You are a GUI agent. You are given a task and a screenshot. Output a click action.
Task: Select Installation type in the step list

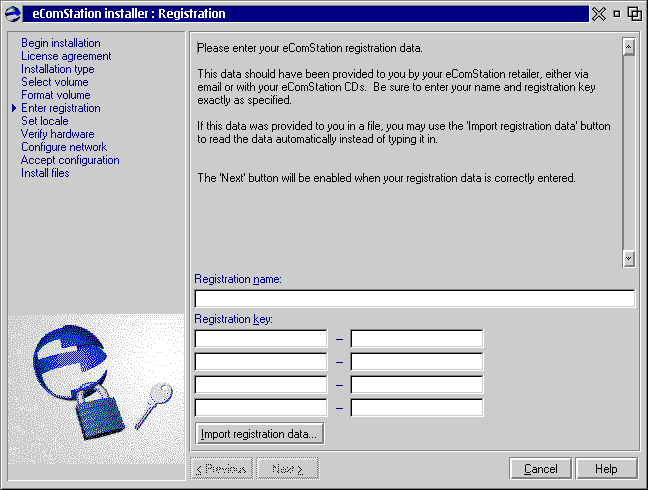pos(57,69)
